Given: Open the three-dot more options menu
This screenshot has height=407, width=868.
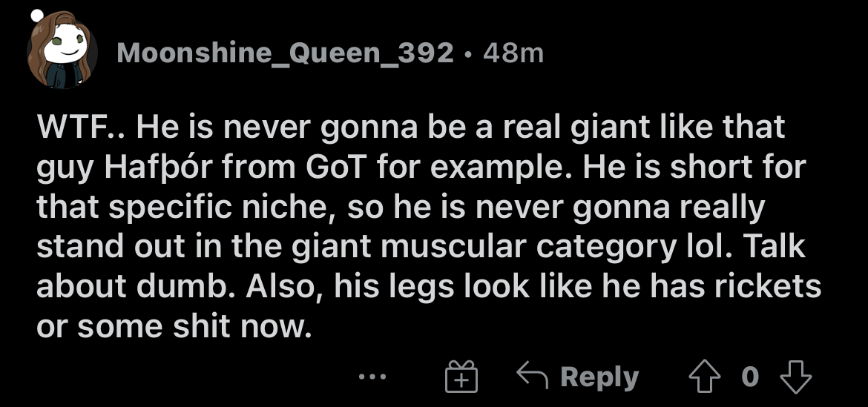Looking at the screenshot, I should (x=372, y=377).
